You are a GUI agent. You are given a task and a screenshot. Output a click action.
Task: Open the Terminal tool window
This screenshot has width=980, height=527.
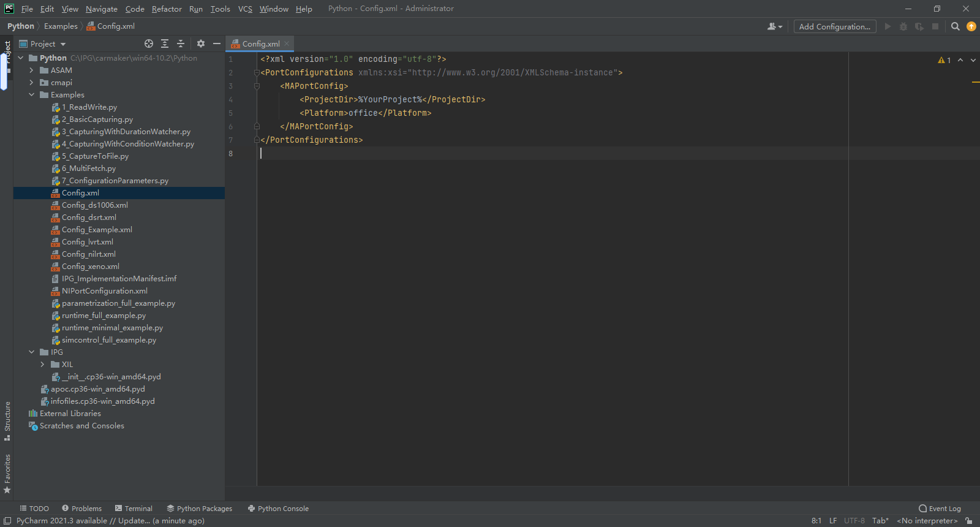(134, 509)
